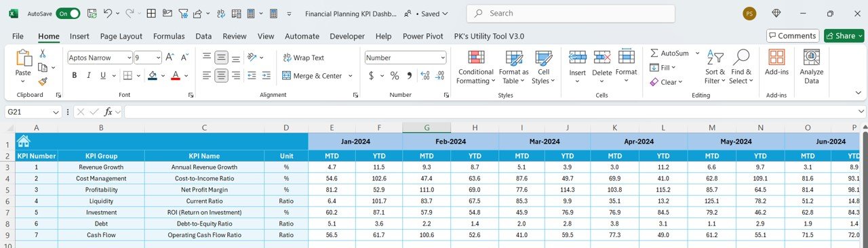Open Format as Table gallery

click(x=514, y=67)
